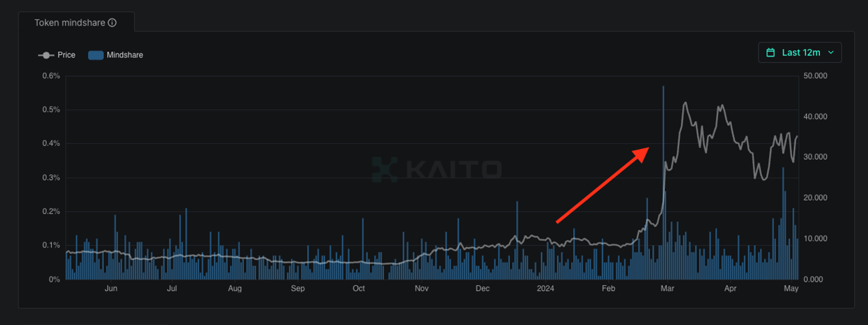The width and height of the screenshot is (868, 325).
Task: Click the tallest mindshare bar near Mar
Action: [x=663, y=182]
